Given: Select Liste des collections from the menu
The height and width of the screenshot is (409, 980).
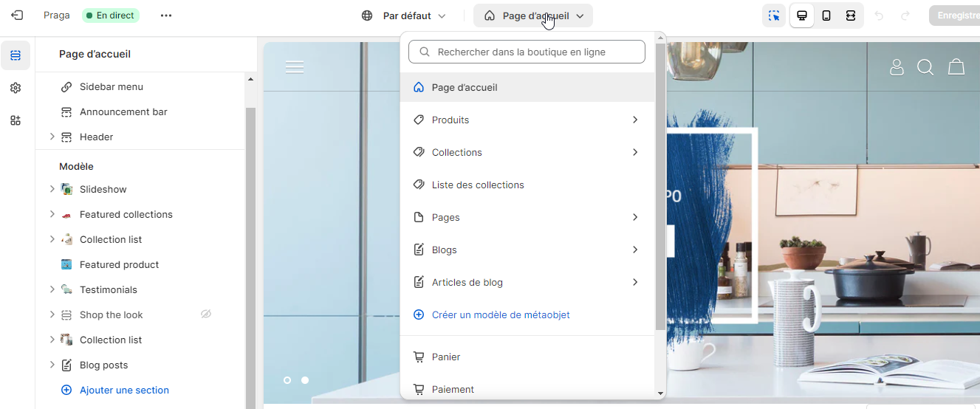Looking at the screenshot, I should [478, 185].
